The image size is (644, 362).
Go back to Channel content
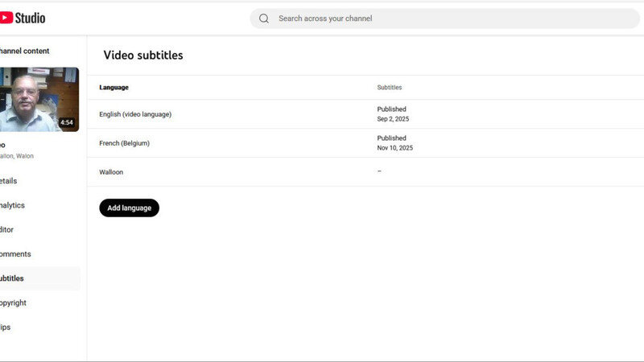coord(24,51)
